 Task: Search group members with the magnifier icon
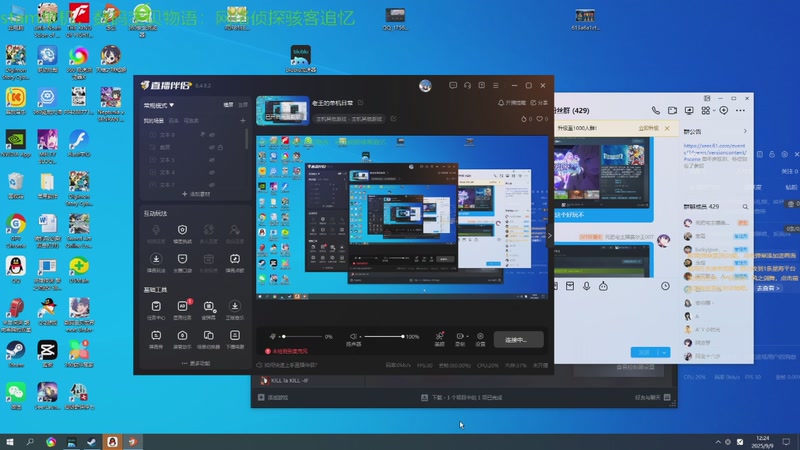click(x=745, y=207)
